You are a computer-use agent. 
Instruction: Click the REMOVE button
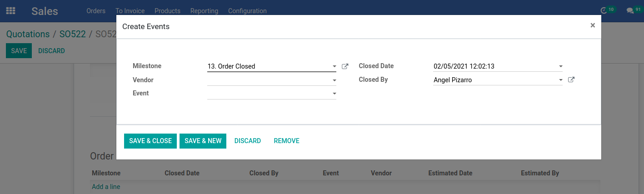coord(286,141)
